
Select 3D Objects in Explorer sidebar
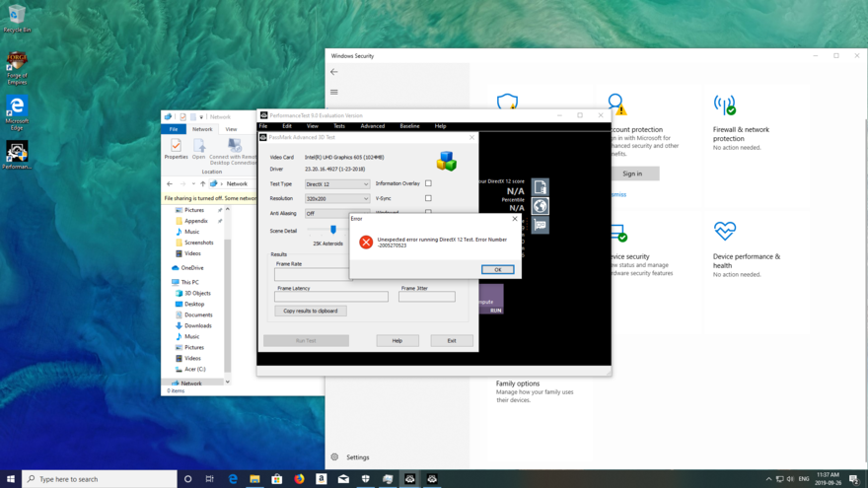click(x=197, y=293)
